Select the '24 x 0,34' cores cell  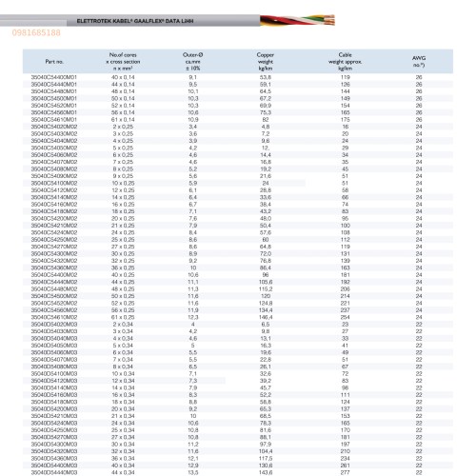[123, 423]
